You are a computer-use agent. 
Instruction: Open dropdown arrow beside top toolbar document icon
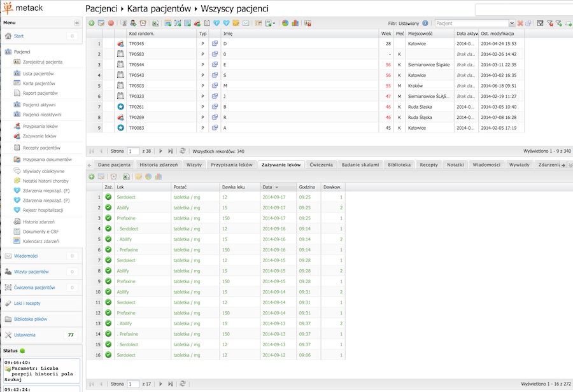(x=274, y=23)
